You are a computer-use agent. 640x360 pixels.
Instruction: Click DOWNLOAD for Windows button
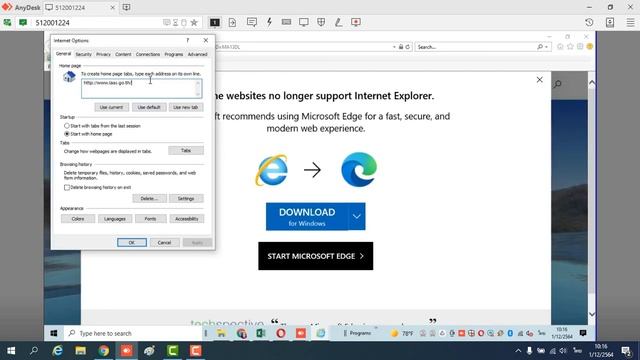[x=307, y=217]
